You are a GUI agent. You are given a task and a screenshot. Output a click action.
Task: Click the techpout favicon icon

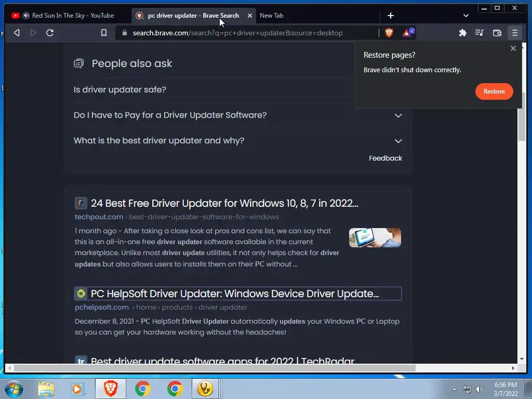(x=81, y=203)
